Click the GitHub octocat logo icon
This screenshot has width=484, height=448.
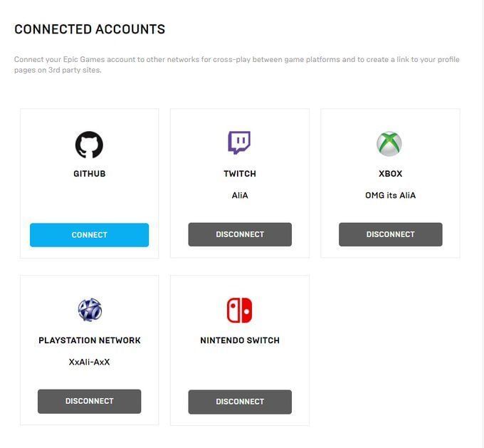89,144
